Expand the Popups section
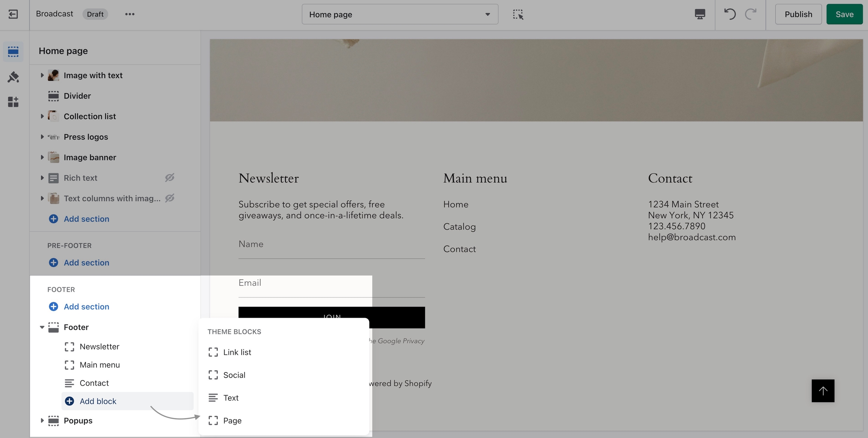 pyautogui.click(x=42, y=420)
